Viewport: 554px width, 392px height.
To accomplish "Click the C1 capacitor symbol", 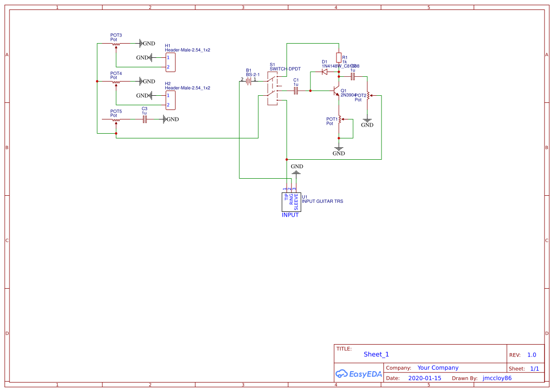I will [296, 90].
